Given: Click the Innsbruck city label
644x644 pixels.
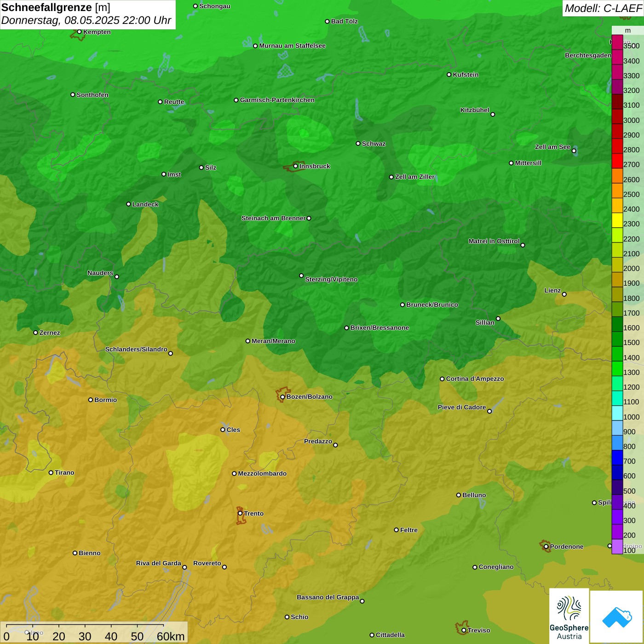Looking at the screenshot, I should coord(315,166).
